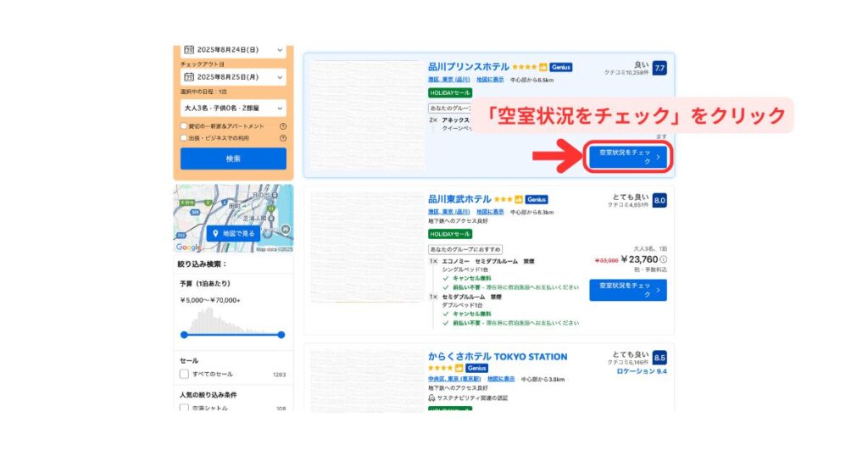Click the 人気の絞り込み条件 heading

[x=209, y=395]
